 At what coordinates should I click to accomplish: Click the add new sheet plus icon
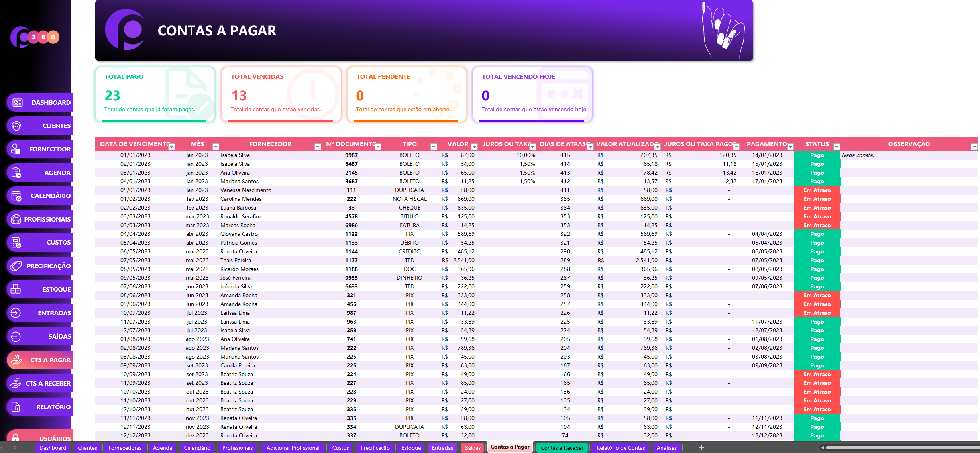pyautogui.click(x=701, y=448)
